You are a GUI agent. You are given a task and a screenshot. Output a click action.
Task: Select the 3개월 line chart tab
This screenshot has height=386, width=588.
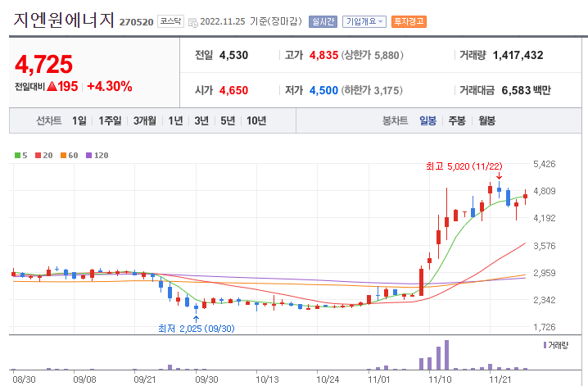click(x=145, y=120)
